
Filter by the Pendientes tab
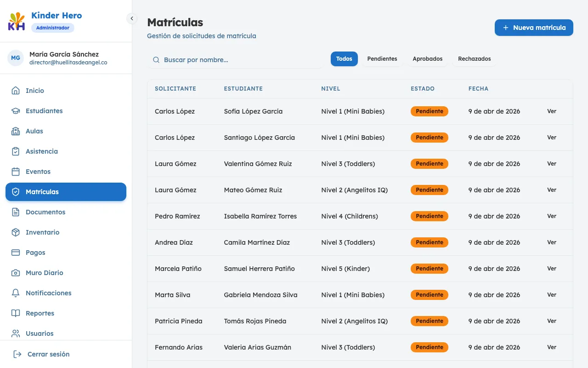(382, 59)
